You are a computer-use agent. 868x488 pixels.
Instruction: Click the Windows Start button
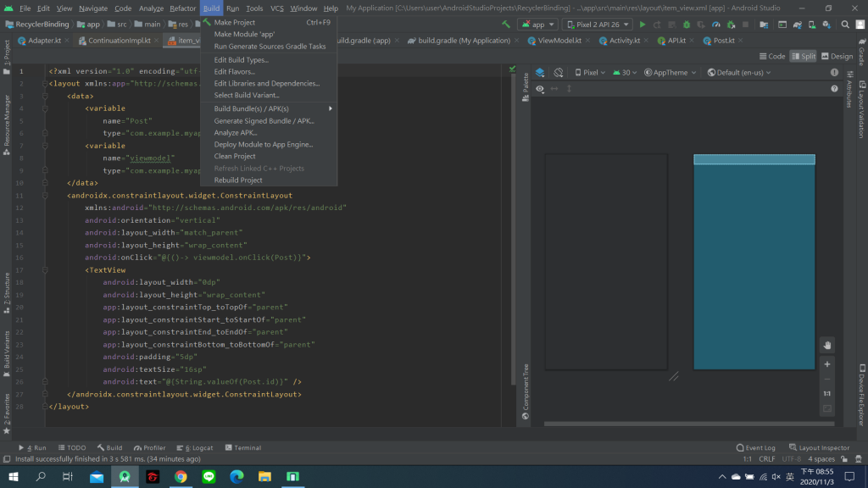[x=14, y=476]
